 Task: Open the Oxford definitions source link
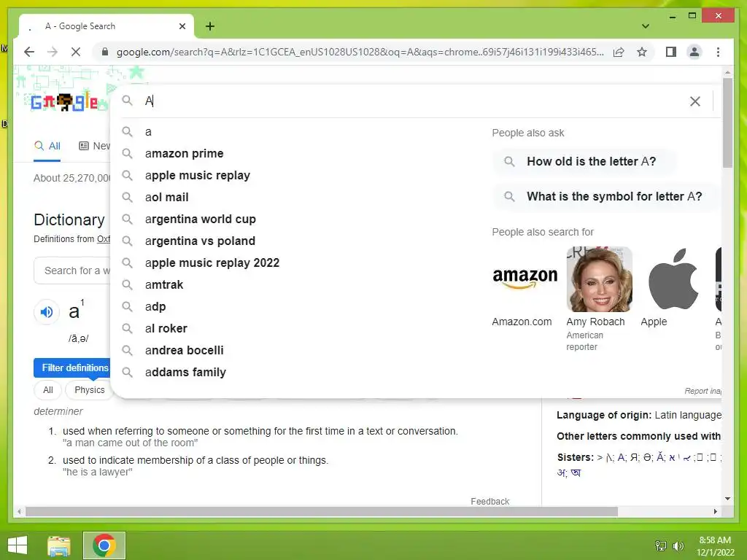[x=104, y=239]
